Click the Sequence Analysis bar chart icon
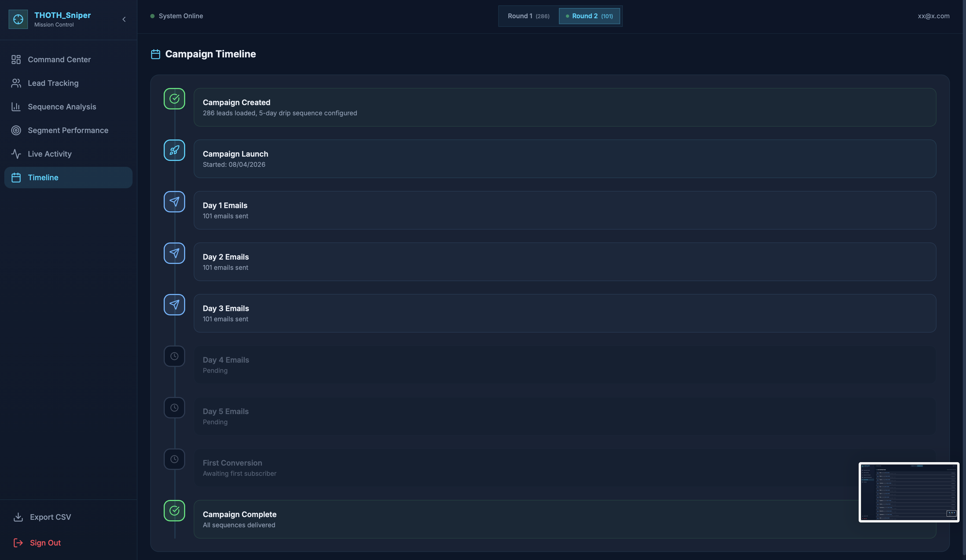The width and height of the screenshot is (966, 560). pyautogui.click(x=16, y=107)
